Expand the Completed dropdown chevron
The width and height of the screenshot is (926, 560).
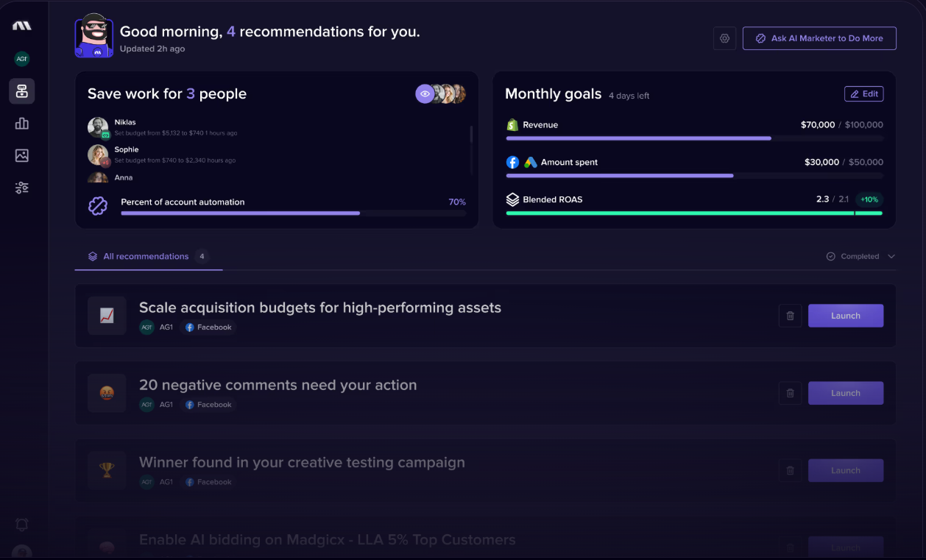coord(891,256)
